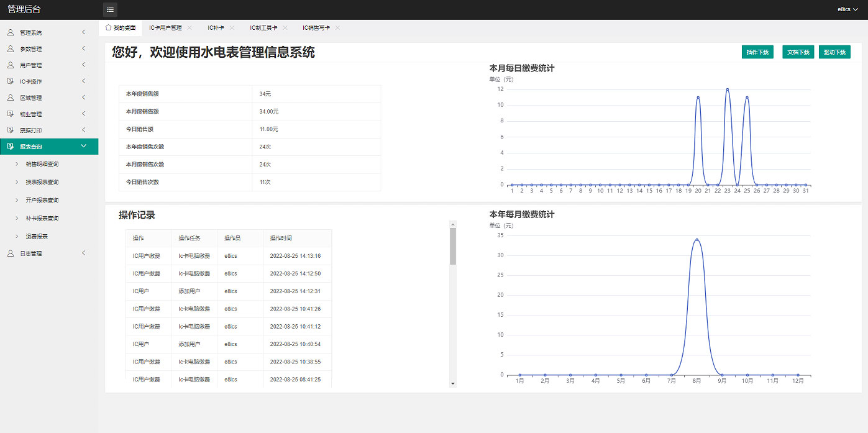This screenshot has height=433, width=868.
Task: Switch to the 我的桌面 tab
Action: tap(121, 27)
